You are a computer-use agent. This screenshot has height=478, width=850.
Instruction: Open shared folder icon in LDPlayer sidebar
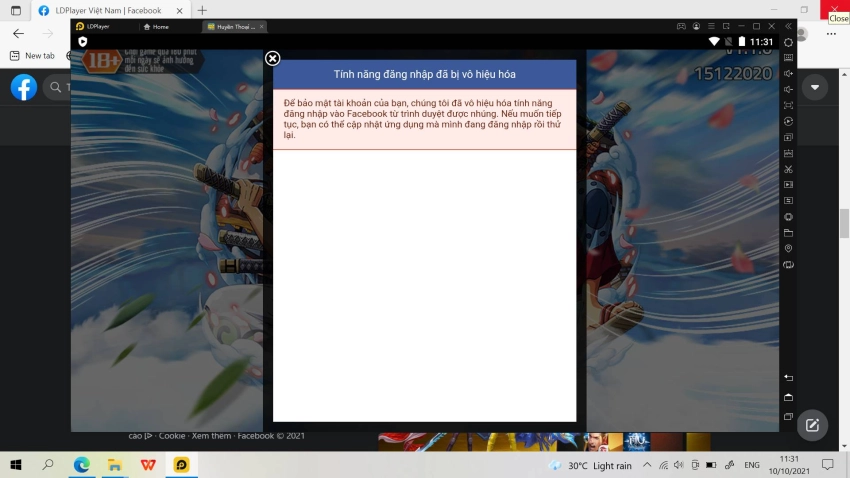[x=788, y=233]
